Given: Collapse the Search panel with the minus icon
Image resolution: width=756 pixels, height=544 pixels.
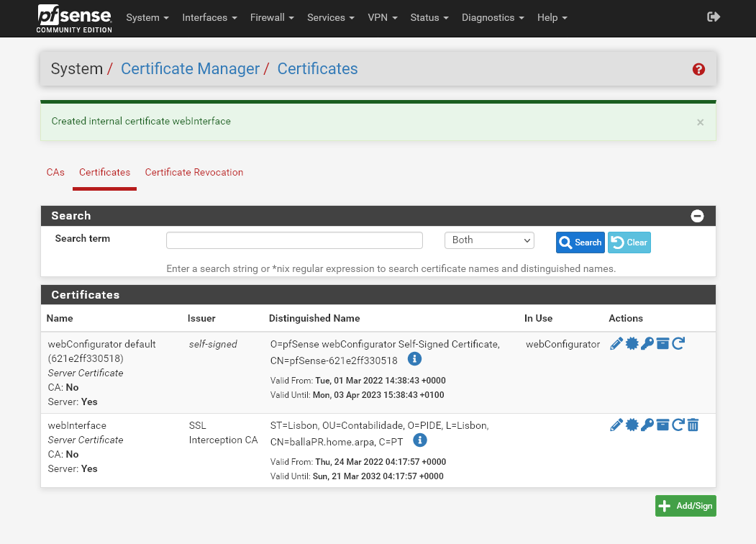Looking at the screenshot, I should 696,215.
